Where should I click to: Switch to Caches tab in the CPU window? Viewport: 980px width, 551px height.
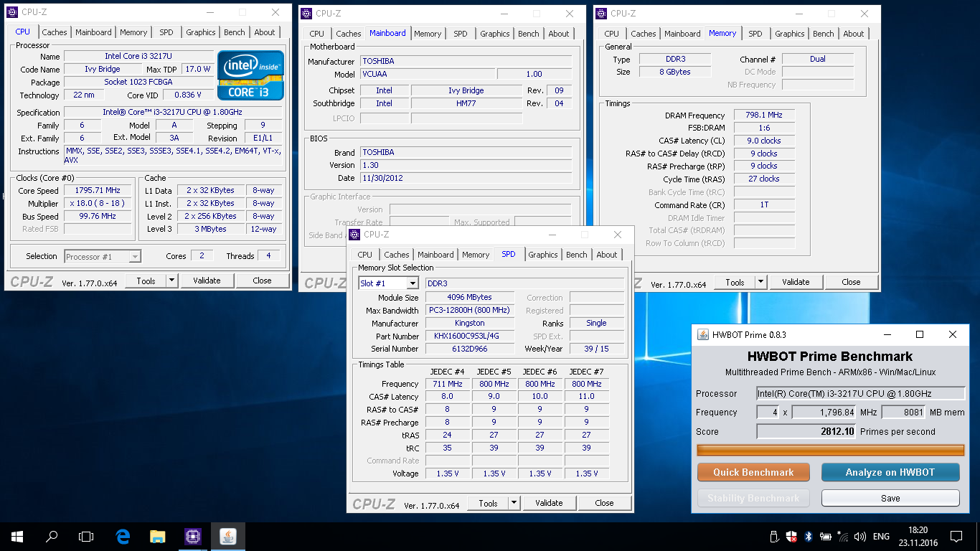click(55, 32)
